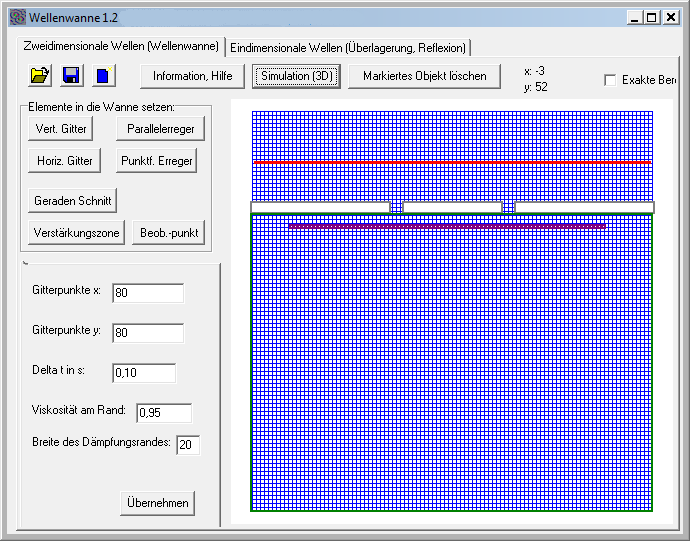690x541 pixels.
Task: Add a Verstärkungszone
Action: tap(76, 232)
